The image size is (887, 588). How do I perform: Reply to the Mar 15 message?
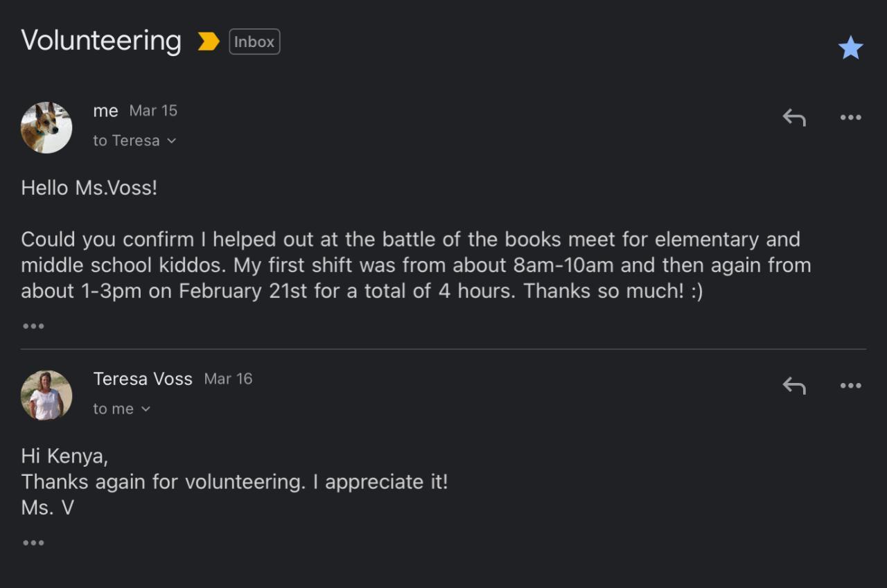click(x=794, y=118)
